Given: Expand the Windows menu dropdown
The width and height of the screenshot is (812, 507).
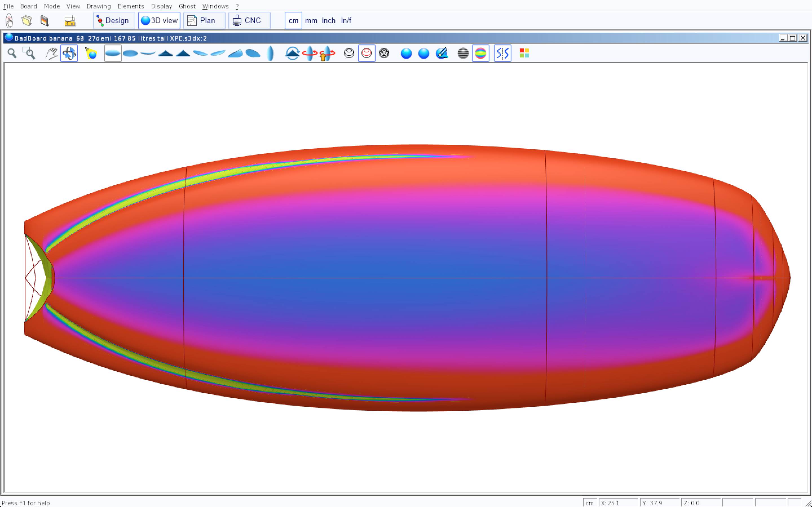Looking at the screenshot, I should [x=215, y=6].
